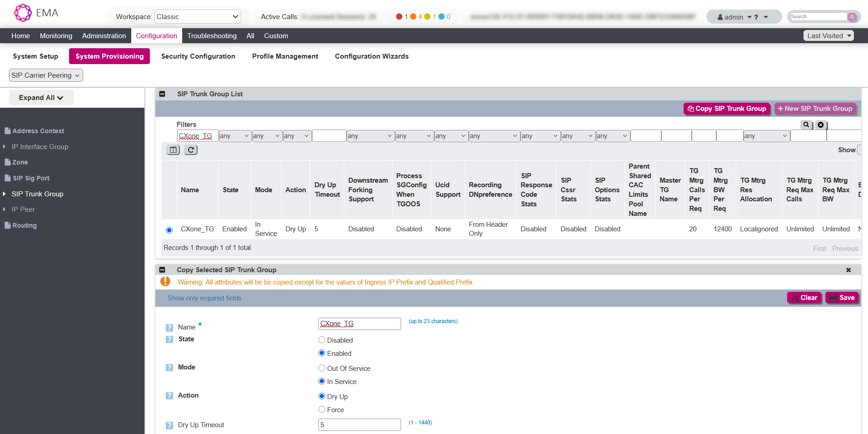Click the top search magnifier icon

click(x=852, y=17)
